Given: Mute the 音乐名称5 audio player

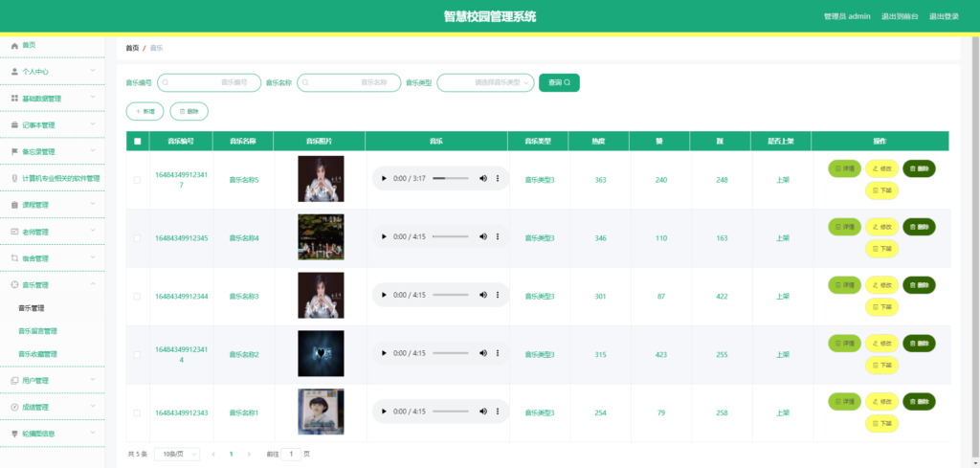Looking at the screenshot, I should (483, 179).
